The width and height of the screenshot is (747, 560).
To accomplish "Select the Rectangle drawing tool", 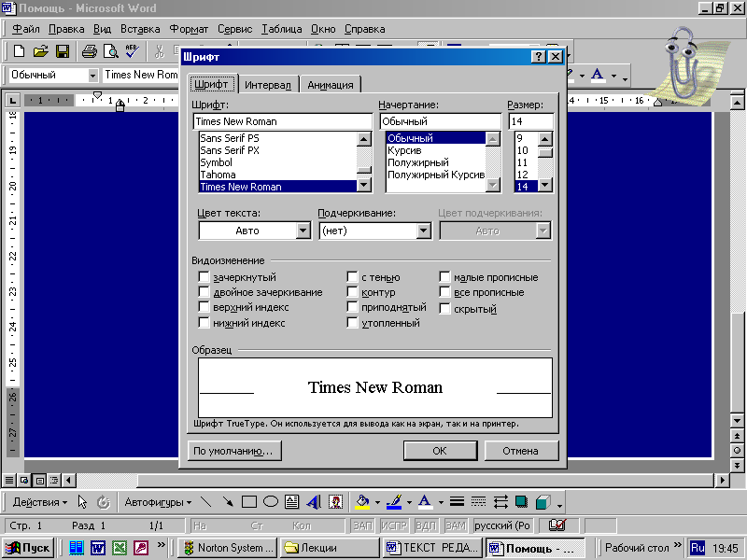I will point(249,502).
